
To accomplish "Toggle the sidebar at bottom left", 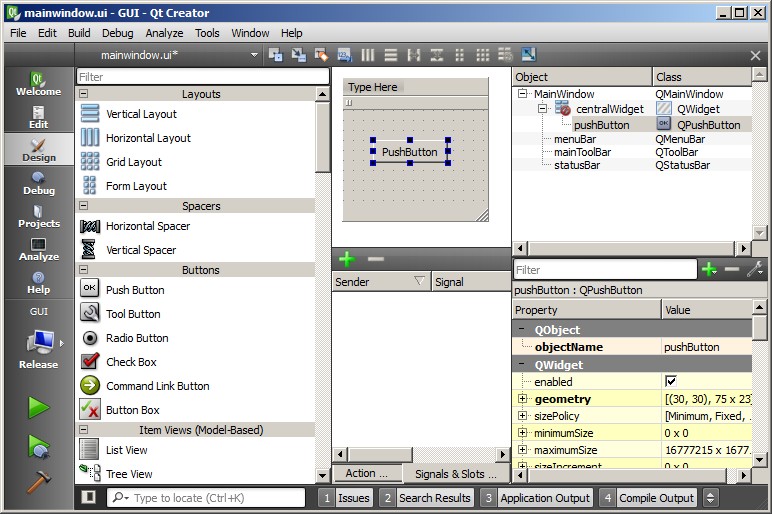I will tap(89, 497).
